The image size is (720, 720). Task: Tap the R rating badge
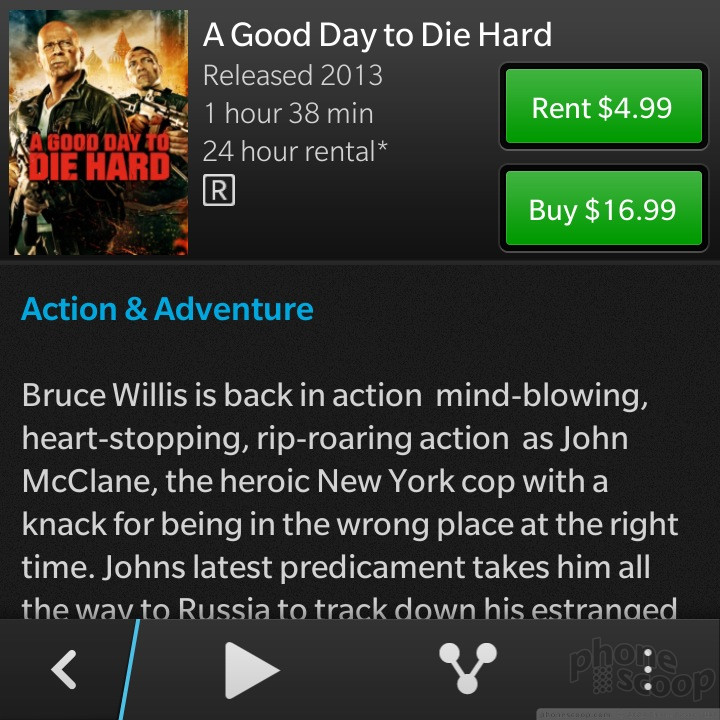pos(219,190)
